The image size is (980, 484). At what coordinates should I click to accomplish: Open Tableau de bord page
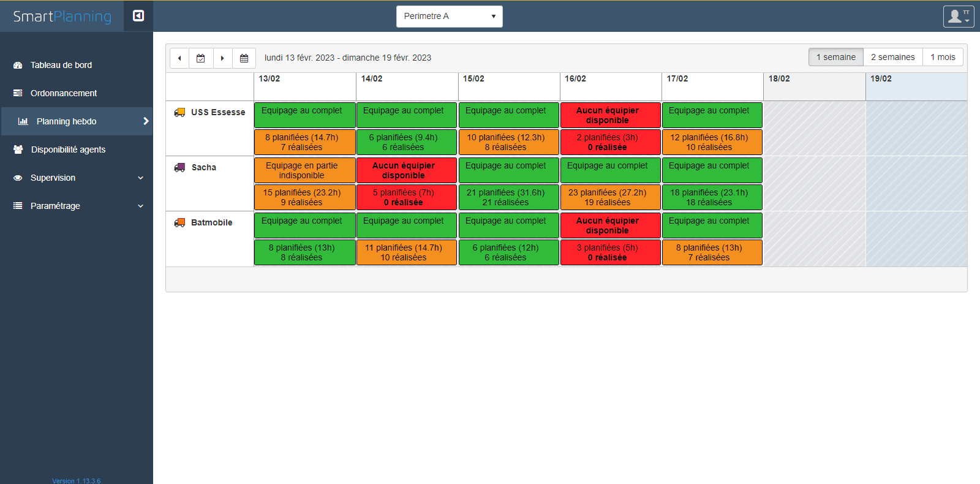61,65
